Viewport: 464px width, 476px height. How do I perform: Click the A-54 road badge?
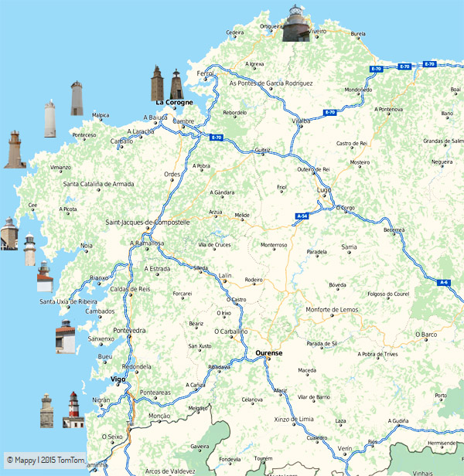point(302,216)
